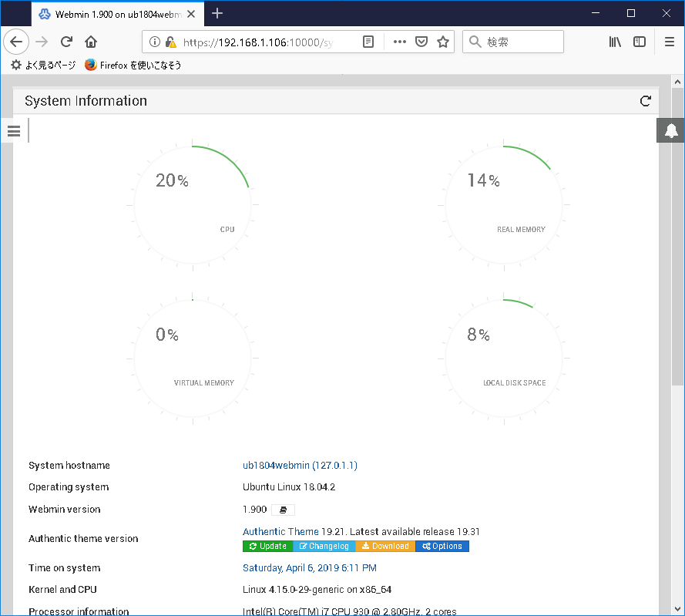Open the Webmin navigation menu hamburger

[x=14, y=131]
